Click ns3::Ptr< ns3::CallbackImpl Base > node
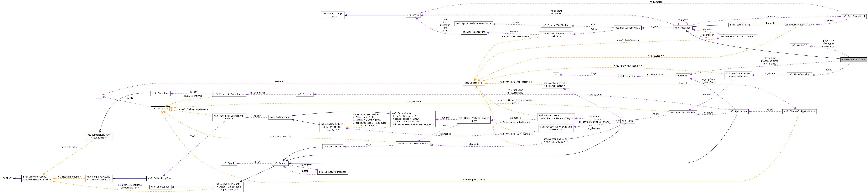868x193 pixels. (229, 117)
